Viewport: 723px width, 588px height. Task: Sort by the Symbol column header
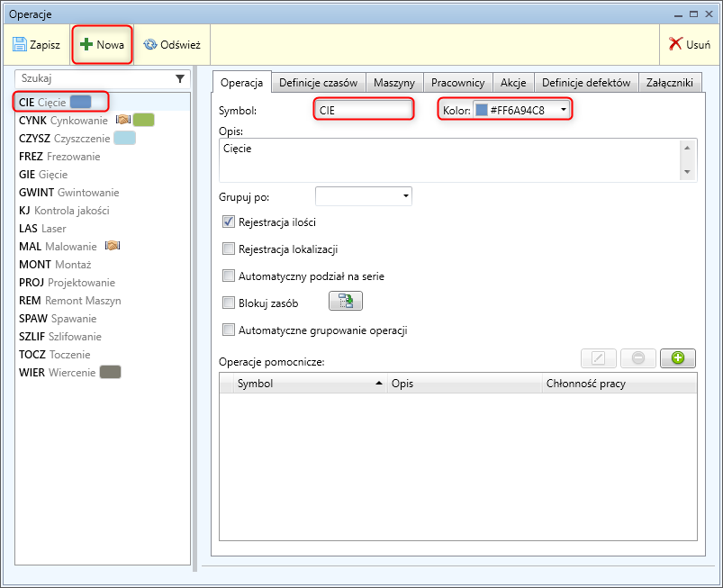(x=306, y=384)
